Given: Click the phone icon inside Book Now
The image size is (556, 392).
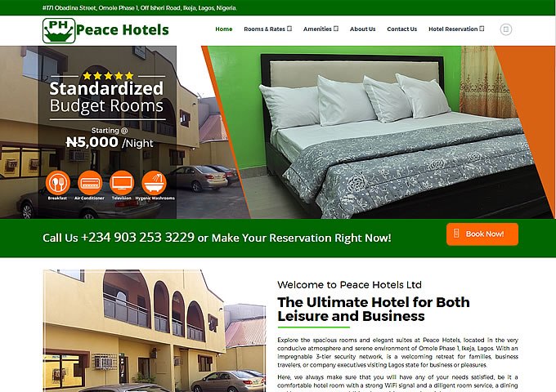Looking at the screenshot, I should coord(456,234).
